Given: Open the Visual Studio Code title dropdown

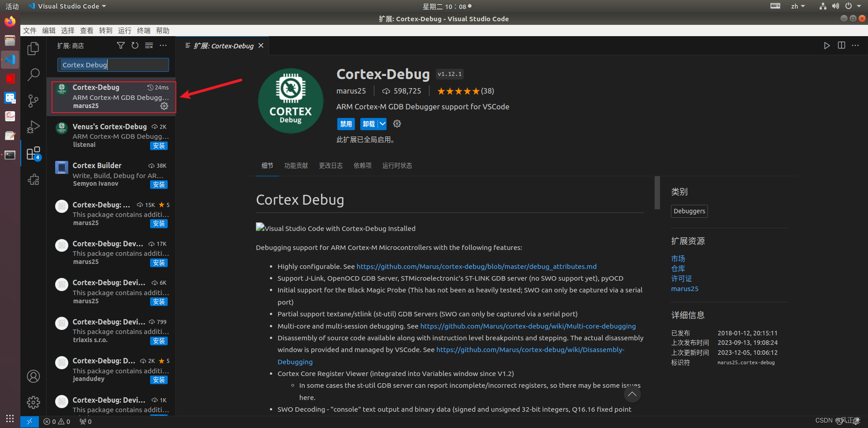Looking at the screenshot, I should (66, 6).
